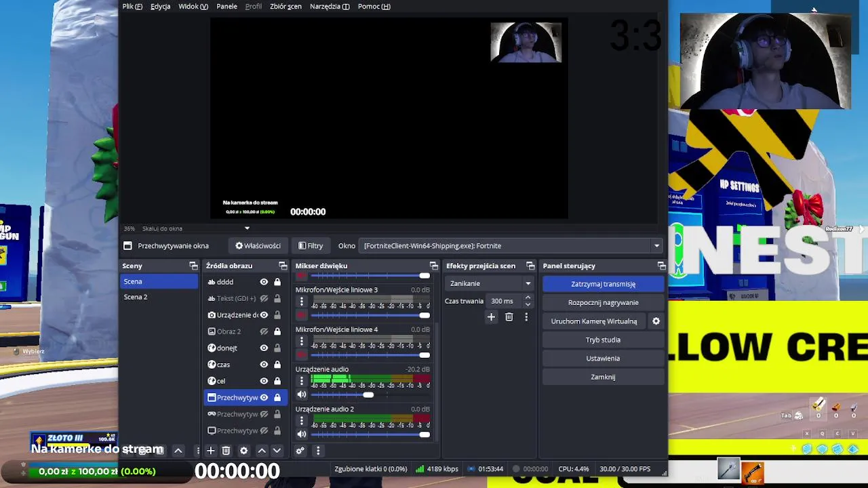Remove the scene transition with trash icon
Image resolution: width=868 pixels, height=488 pixels.
click(509, 317)
